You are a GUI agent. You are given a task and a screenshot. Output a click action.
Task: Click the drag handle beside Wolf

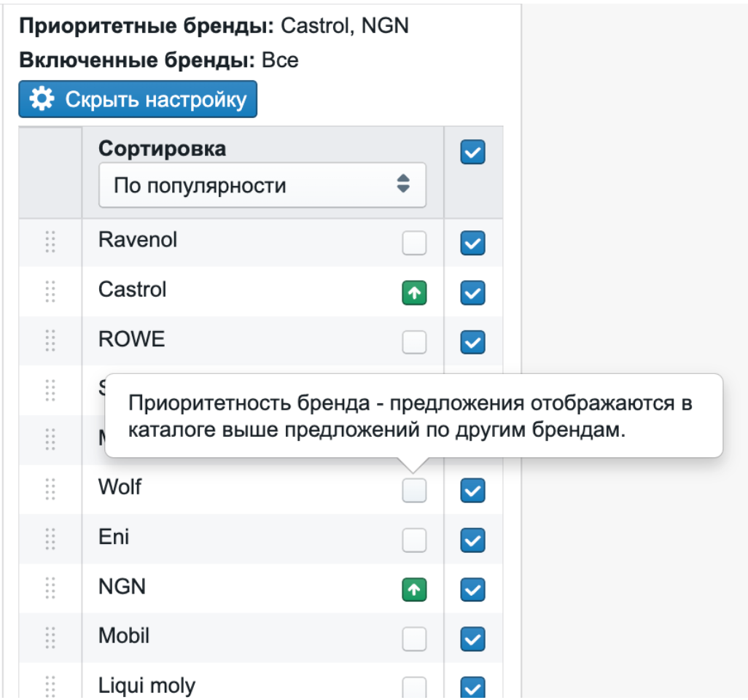50,489
